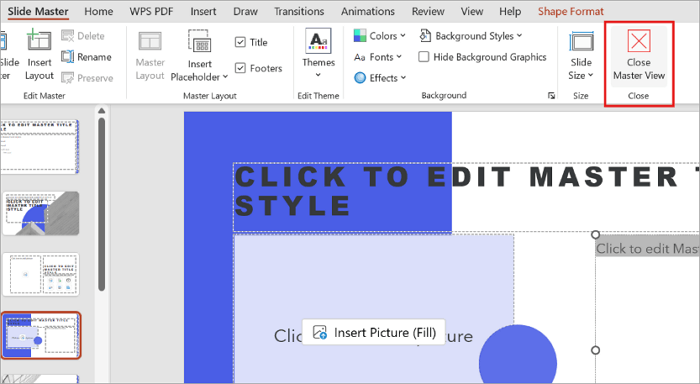Expand the Slide Size dropdown chevron
The height and width of the screenshot is (384, 700).
(591, 75)
